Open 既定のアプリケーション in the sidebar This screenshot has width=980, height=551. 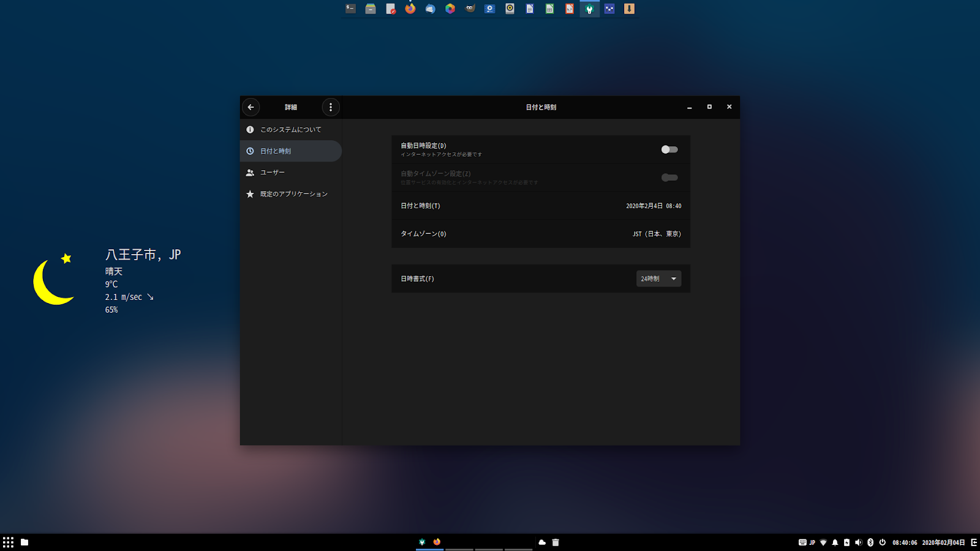[x=291, y=194]
